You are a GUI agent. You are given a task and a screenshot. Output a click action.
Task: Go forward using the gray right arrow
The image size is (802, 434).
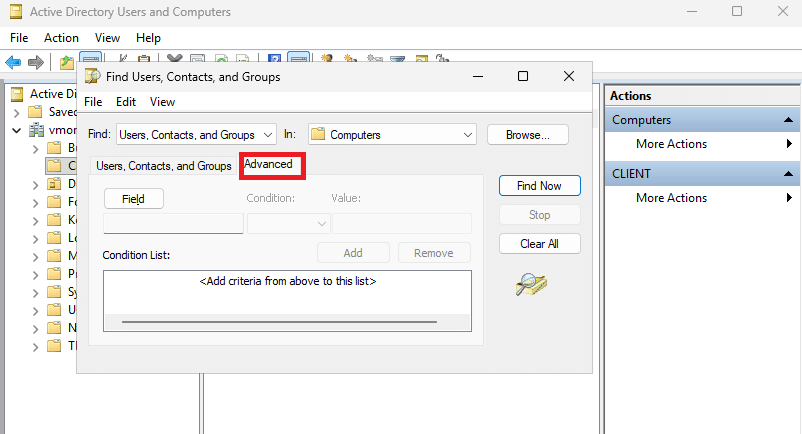click(35, 62)
